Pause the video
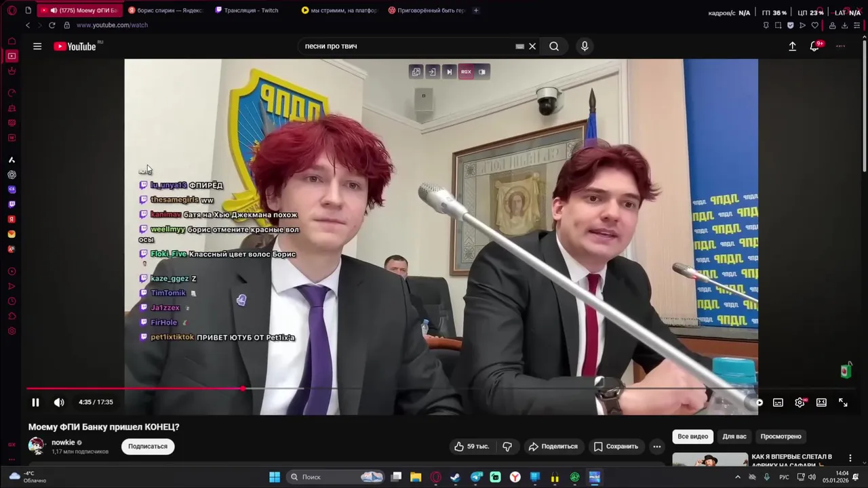Screen dimensions: 868x488 pyautogui.click(x=35, y=402)
